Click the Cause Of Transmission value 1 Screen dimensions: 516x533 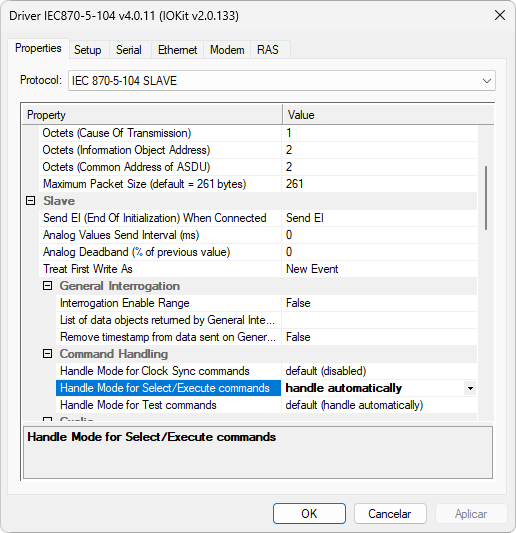[379, 133]
